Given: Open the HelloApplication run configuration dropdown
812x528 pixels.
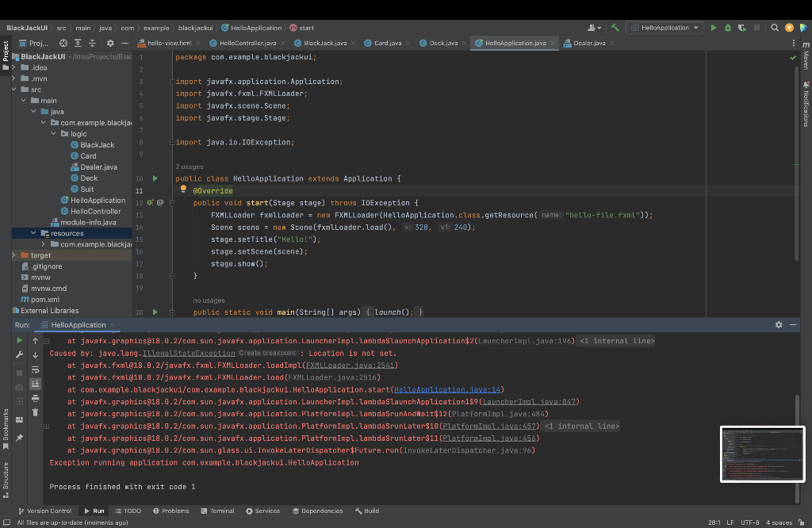Looking at the screenshot, I should tap(666, 25).
